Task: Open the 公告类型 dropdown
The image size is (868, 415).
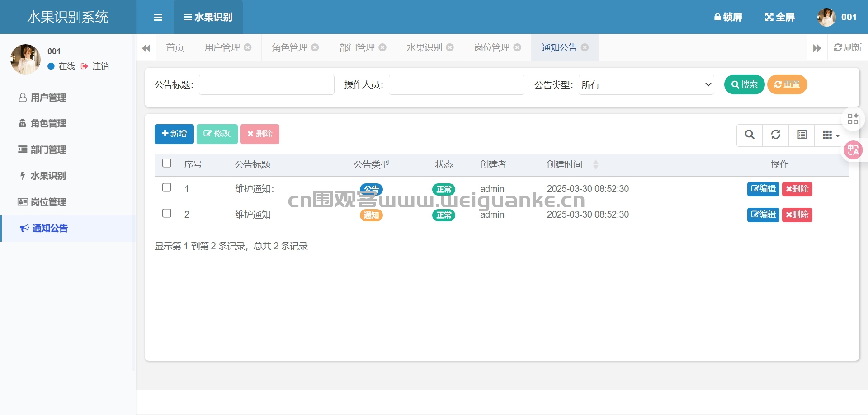Action: [x=646, y=84]
